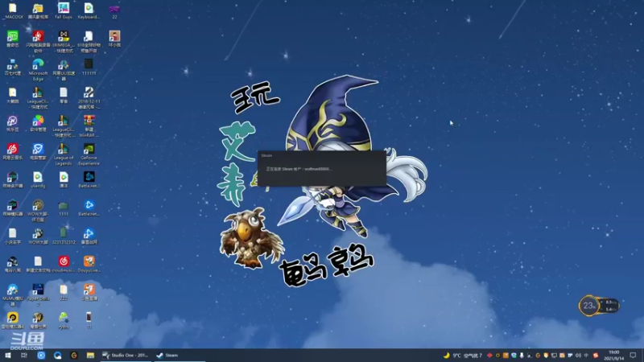Open the orange G taskbar icon
Image resolution: width=644 pixels, height=362 pixels.
point(74,355)
